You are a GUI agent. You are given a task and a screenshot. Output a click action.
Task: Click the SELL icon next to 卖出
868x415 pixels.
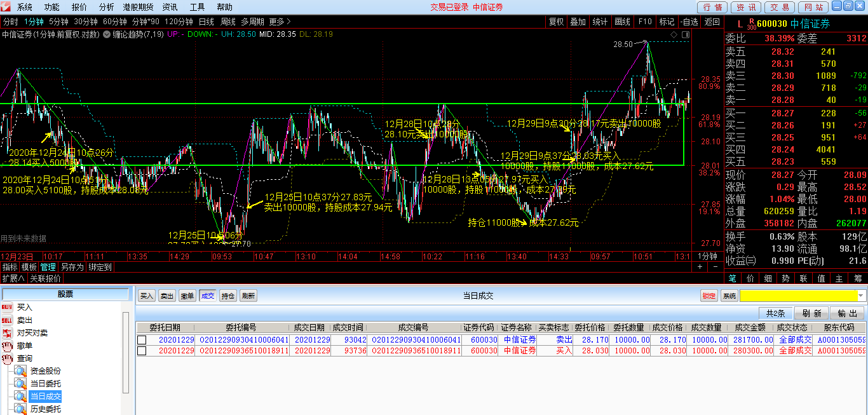(7, 320)
